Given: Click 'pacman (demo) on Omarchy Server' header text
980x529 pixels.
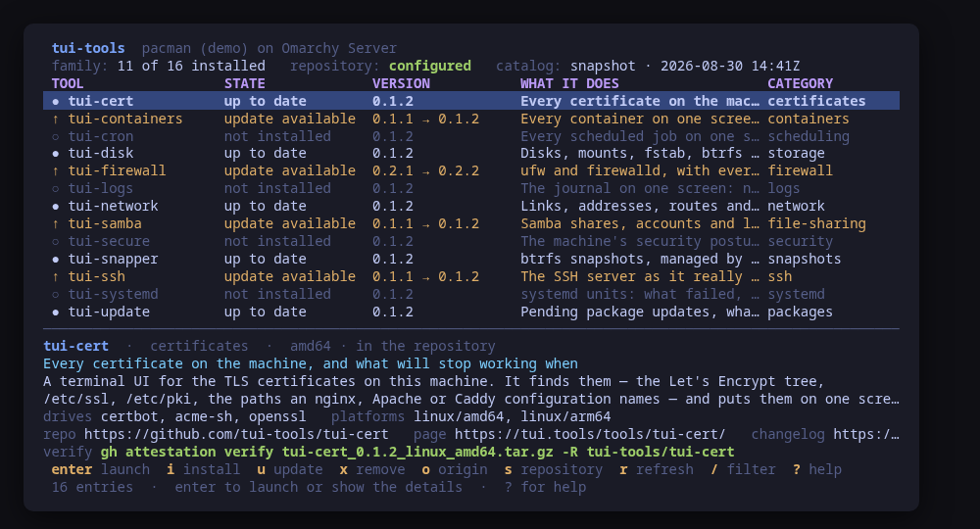Looking at the screenshot, I should point(269,48).
